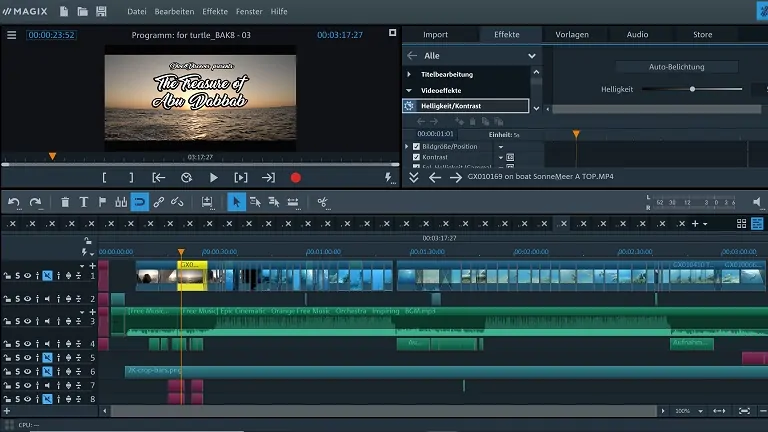Viewport: 768px width, 432px height.
Task: Toggle Bildgröße/Position checkbox
Action: coord(416,146)
